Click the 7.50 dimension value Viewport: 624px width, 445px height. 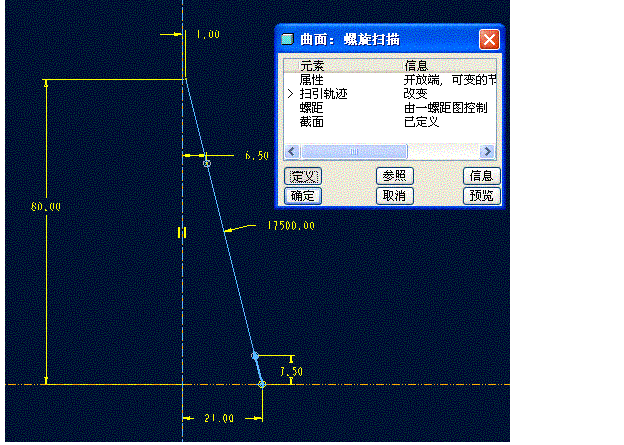[292, 372]
